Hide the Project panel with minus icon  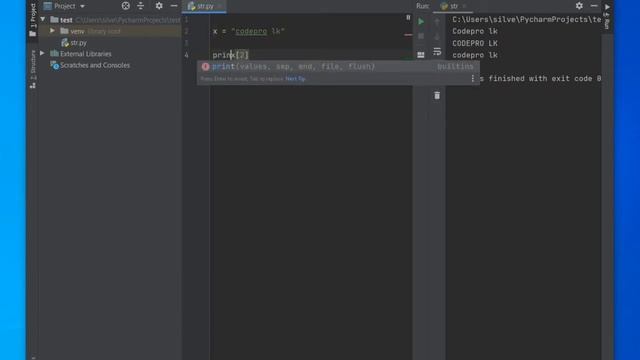click(174, 6)
